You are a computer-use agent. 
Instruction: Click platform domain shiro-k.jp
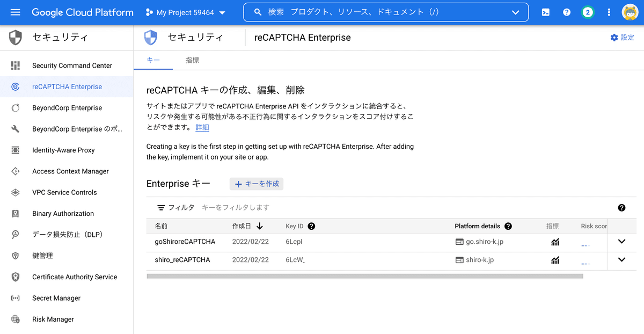[480, 260]
